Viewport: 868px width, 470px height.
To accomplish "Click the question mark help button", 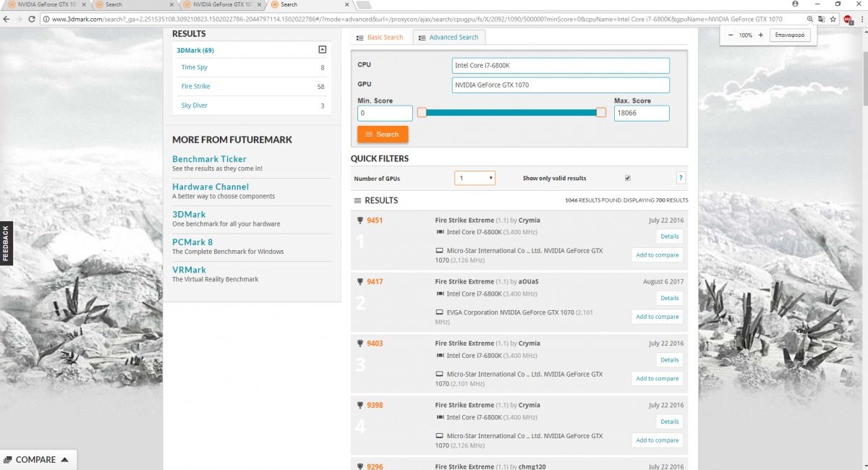I will 681,178.
